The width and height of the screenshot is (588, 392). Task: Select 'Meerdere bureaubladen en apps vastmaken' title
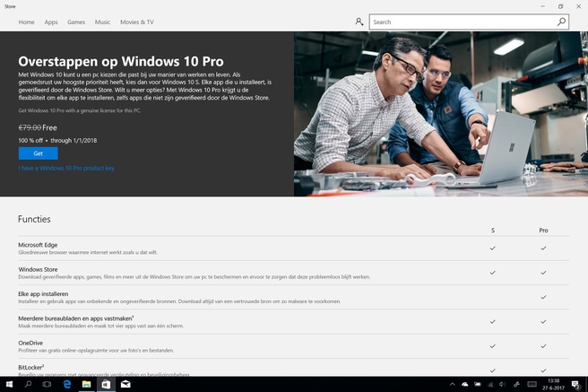pyautogui.click(x=76, y=318)
